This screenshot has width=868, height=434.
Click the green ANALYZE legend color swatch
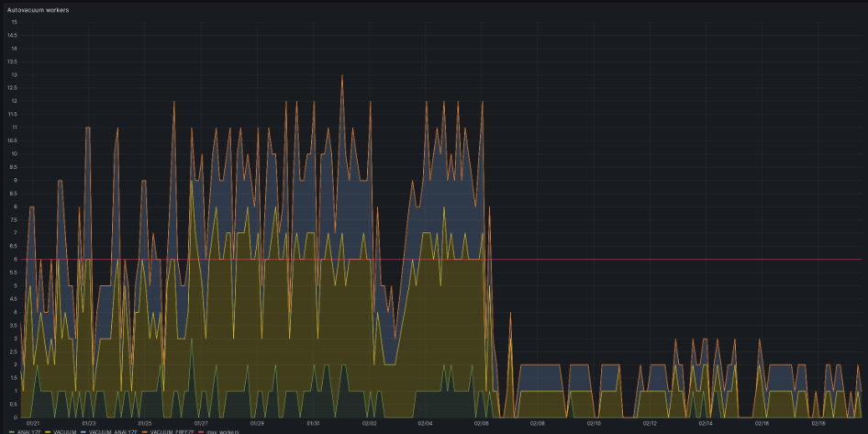coord(12,431)
